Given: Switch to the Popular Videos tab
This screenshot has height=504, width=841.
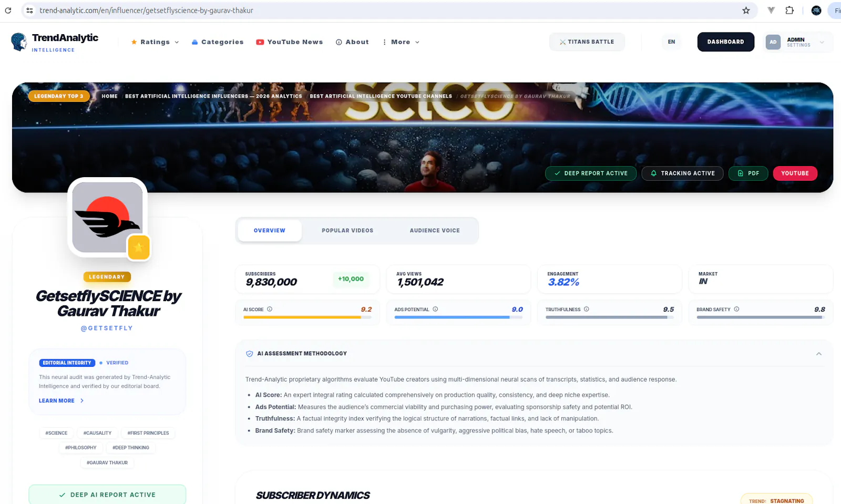Looking at the screenshot, I should click(x=347, y=231).
